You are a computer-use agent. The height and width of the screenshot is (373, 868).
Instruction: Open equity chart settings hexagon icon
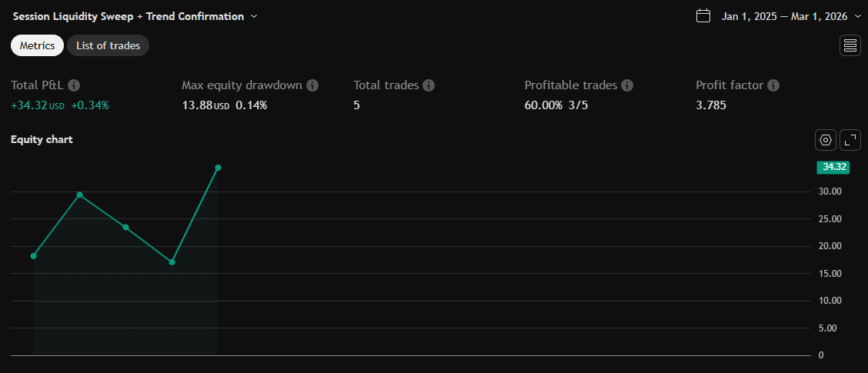click(x=826, y=140)
